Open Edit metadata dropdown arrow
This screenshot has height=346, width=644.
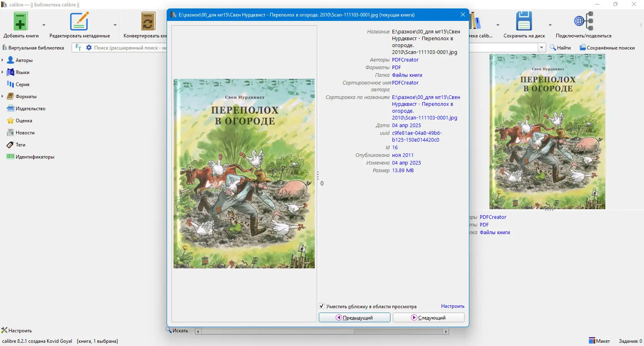(115, 25)
